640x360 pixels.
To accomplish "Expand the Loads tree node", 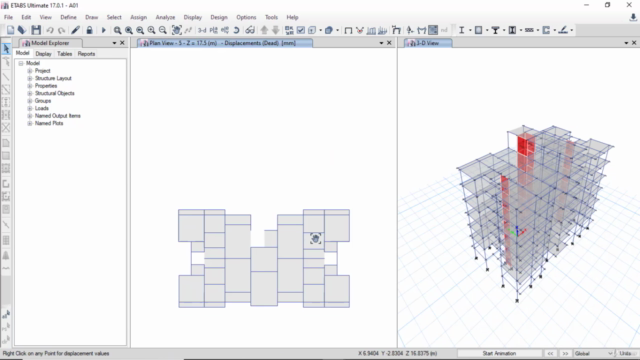I will 30,108.
